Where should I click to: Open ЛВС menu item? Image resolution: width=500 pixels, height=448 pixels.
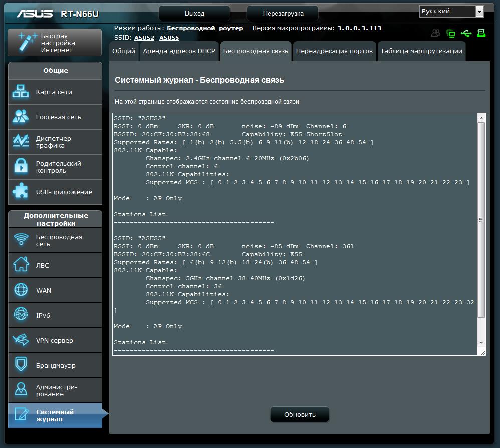(55, 265)
